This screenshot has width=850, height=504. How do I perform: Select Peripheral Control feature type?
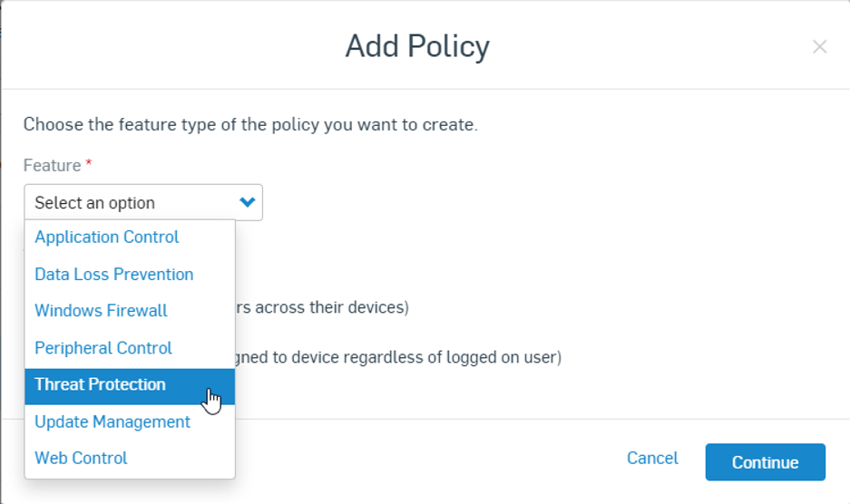pyautogui.click(x=103, y=348)
